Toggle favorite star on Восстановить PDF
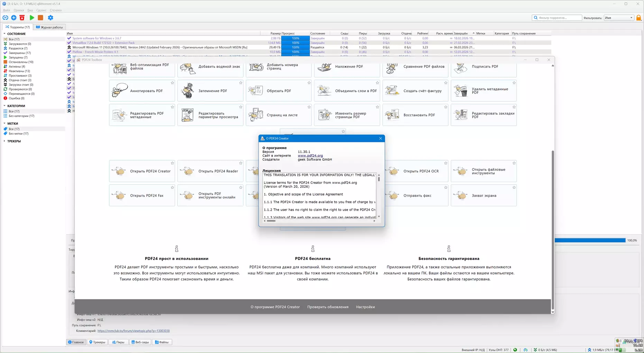 coord(445,107)
